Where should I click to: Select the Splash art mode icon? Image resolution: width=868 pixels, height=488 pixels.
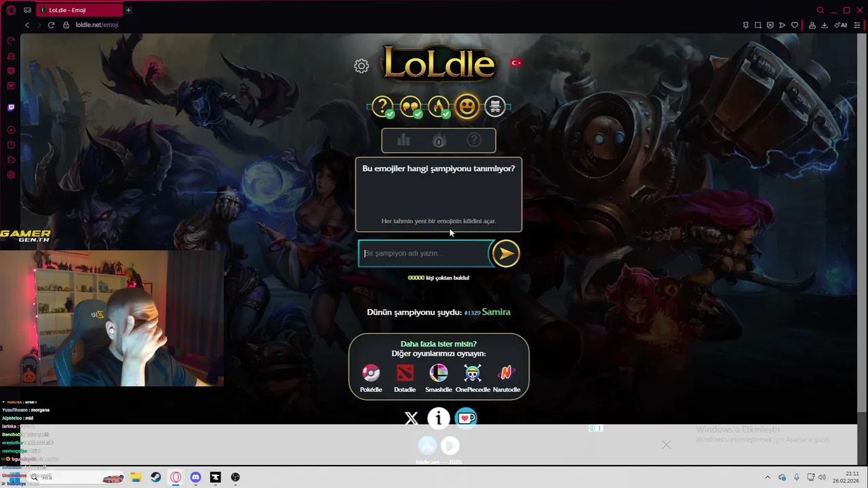coord(495,106)
